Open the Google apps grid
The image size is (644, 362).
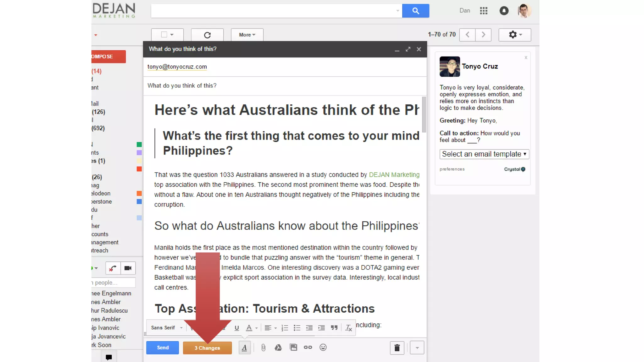click(484, 11)
